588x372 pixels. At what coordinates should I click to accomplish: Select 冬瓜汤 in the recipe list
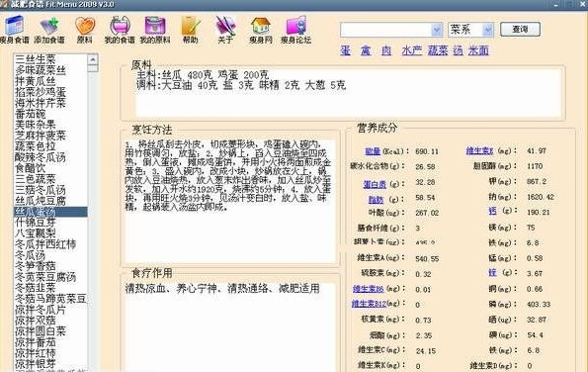[x=50, y=255]
